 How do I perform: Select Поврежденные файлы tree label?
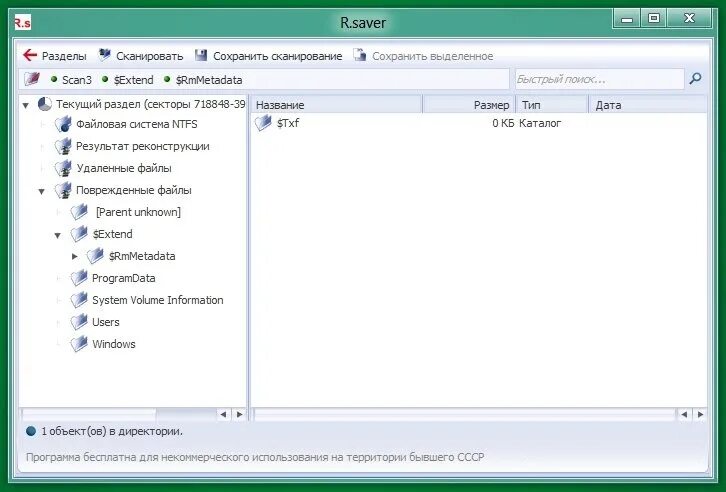coord(133,190)
